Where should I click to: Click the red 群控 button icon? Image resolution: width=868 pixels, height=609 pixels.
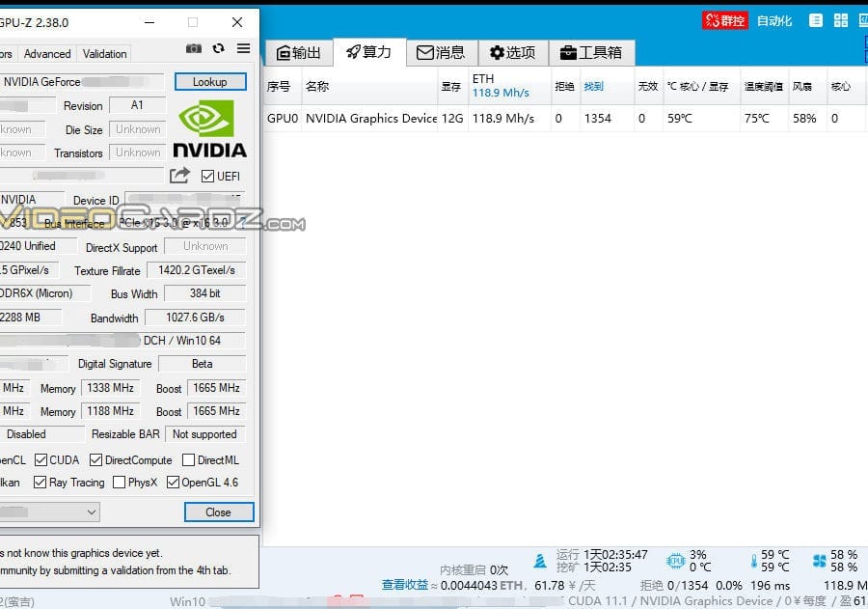tap(724, 20)
